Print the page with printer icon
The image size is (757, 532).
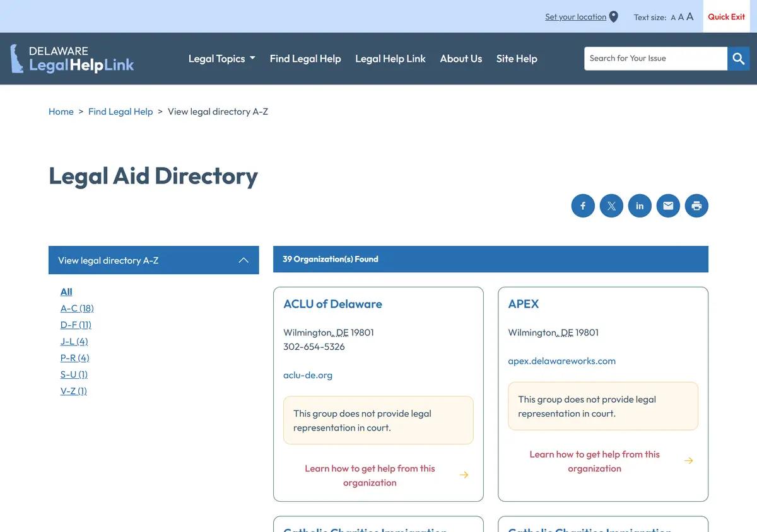(x=696, y=205)
